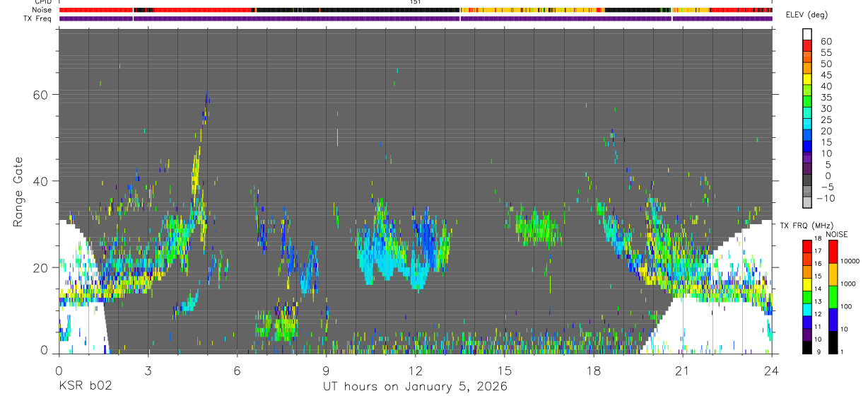Select the red swatch in the ELEV color bar
Image resolution: width=868 pixels, height=401 pixels.
click(x=807, y=45)
